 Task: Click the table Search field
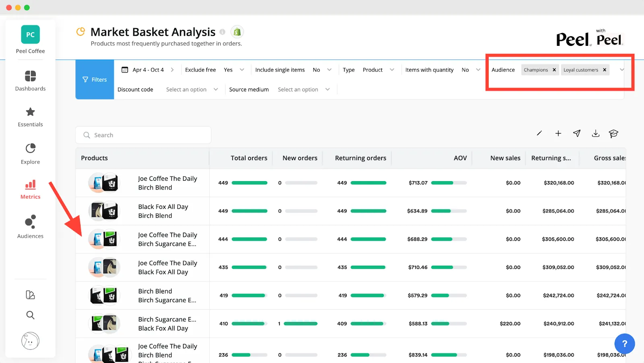click(x=143, y=135)
